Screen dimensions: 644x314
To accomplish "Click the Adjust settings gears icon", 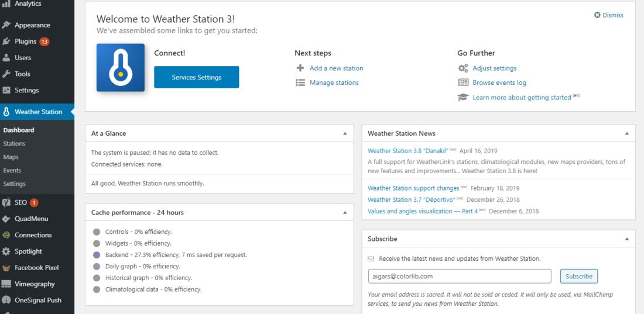I will coord(463,68).
